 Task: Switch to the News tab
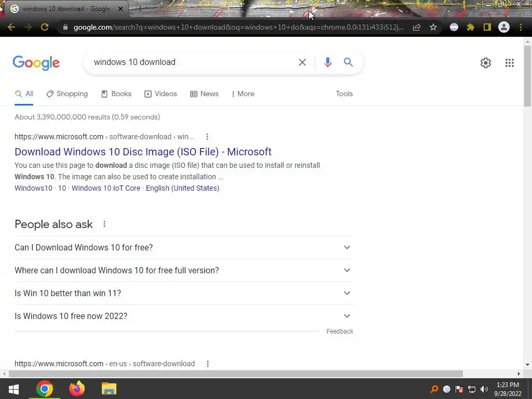(204, 94)
